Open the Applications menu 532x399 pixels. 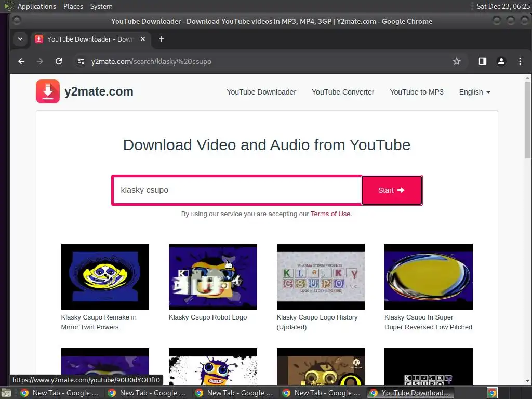coord(37,6)
